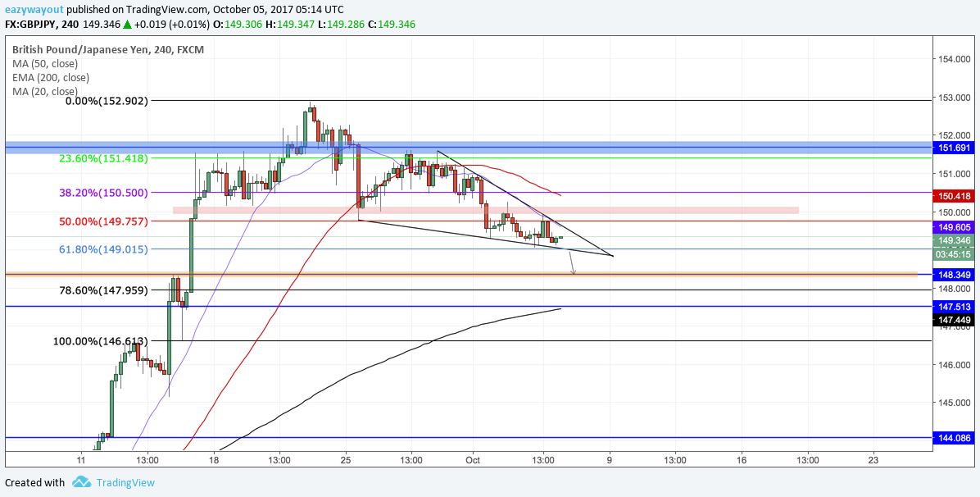This screenshot has height=497, width=980.
Task: Click the 23 date axis label
Action: tap(873, 460)
